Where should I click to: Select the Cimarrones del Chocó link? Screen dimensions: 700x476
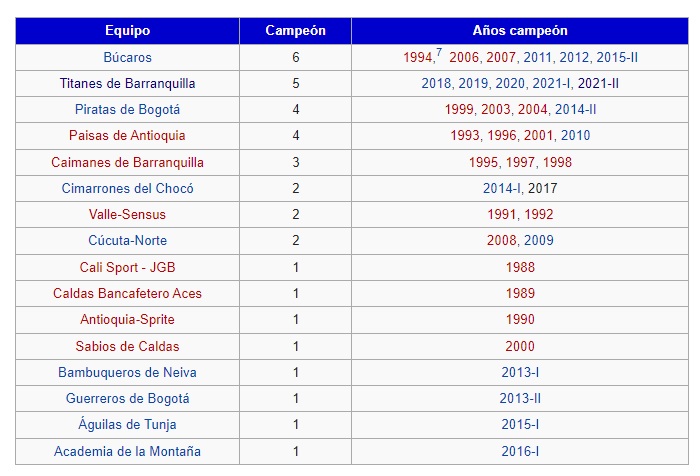(128, 188)
